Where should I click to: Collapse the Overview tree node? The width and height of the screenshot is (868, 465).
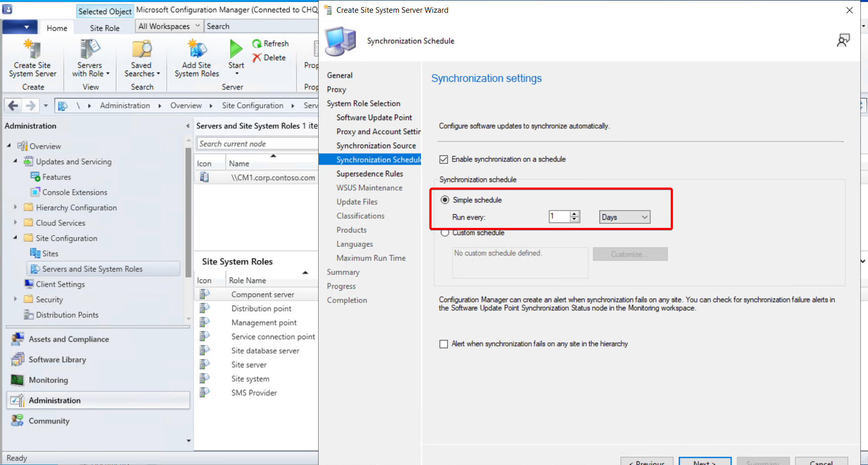tap(9, 146)
